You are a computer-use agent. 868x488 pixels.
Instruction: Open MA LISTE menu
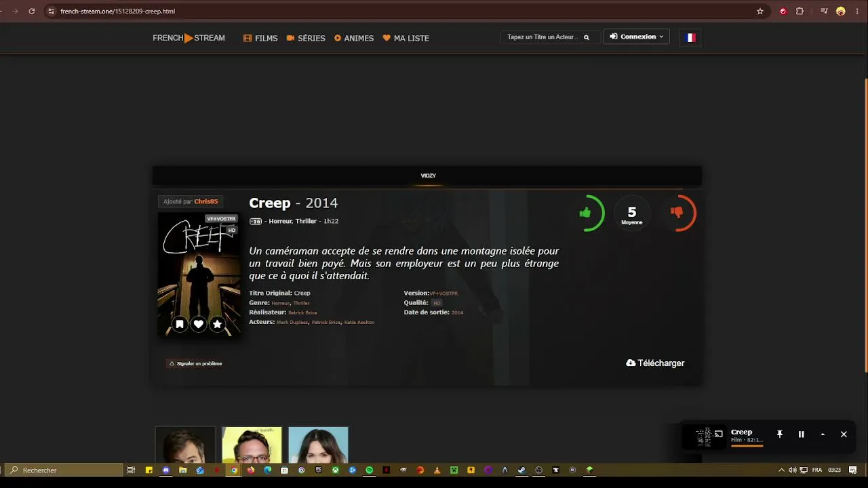[406, 38]
